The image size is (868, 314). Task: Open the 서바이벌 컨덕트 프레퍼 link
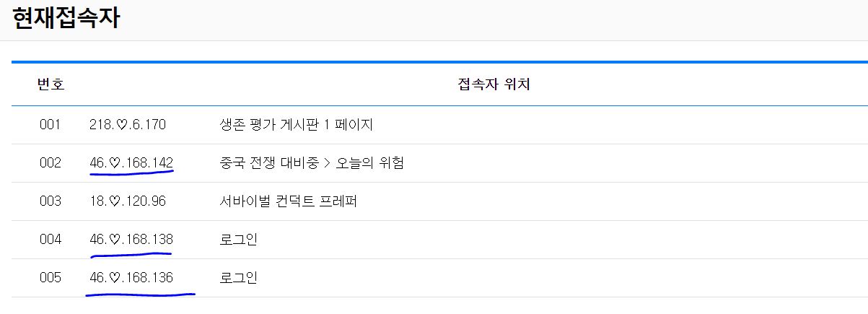pyautogui.click(x=288, y=201)
